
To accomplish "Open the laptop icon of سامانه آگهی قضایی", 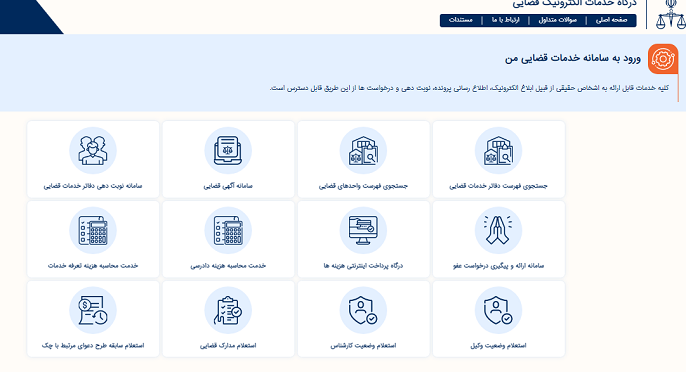I will 228,151.
